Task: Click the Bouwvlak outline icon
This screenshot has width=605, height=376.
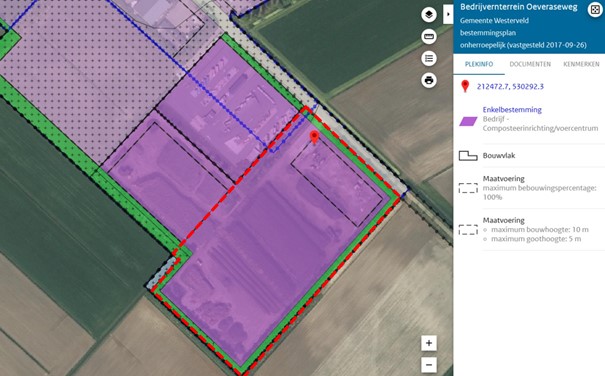Action: (x=468, y=156)
